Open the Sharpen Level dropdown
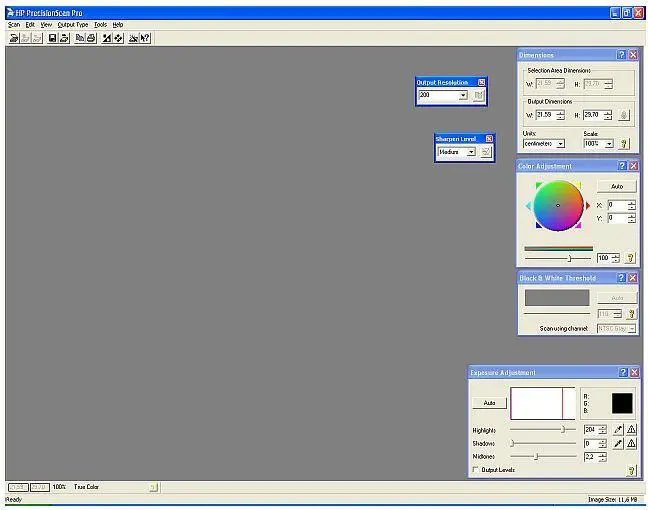648x510 pixels. (471, 152)
